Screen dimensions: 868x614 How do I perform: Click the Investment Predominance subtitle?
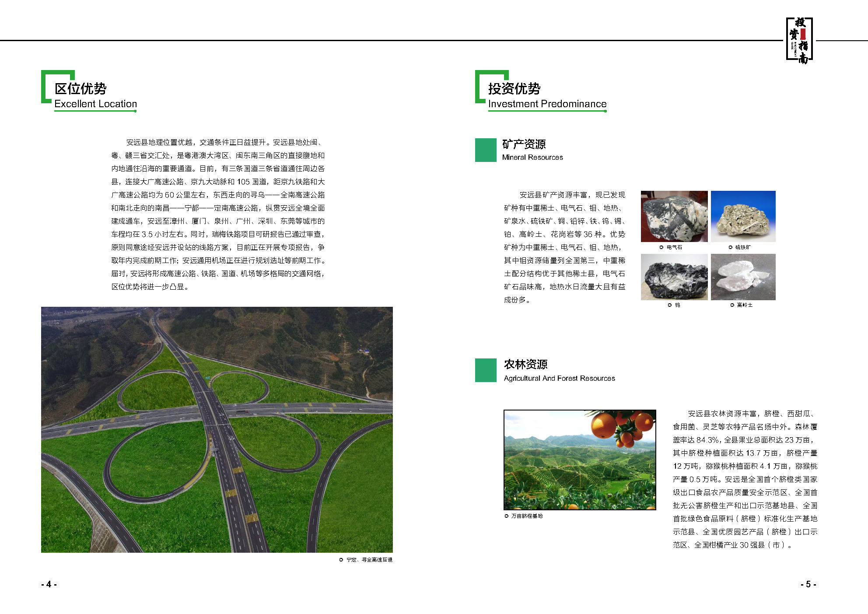pyautogui.click(x=547, y=104)
